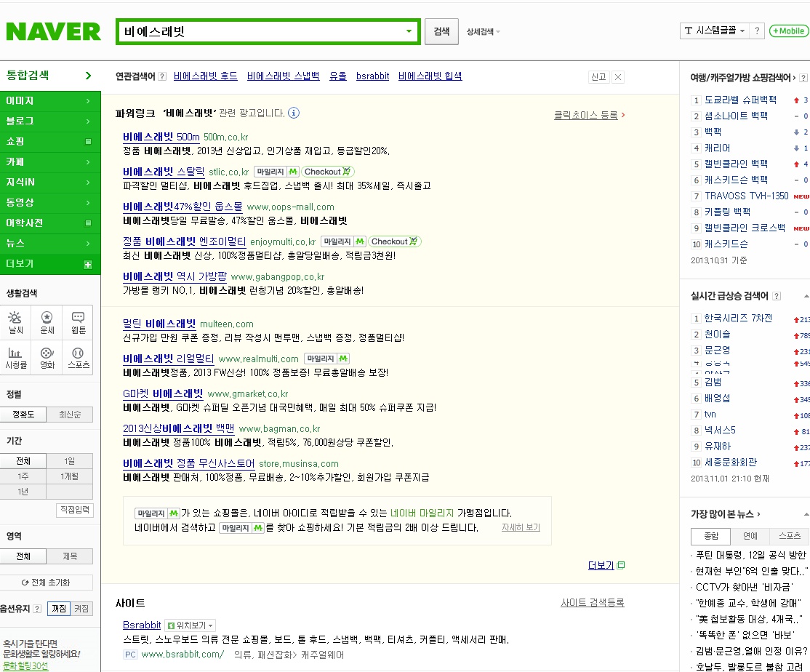Select 제목 under the 영역 filter
This screenshot has width=810, height=672.
tap(70, 556)
